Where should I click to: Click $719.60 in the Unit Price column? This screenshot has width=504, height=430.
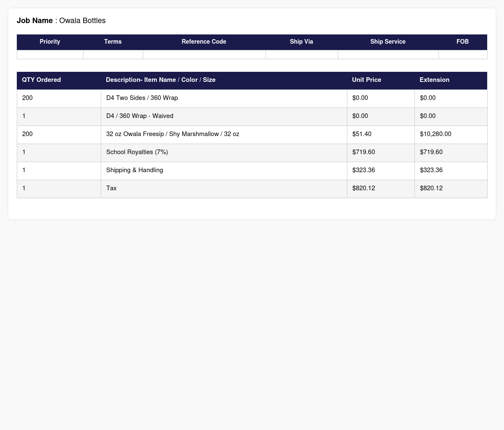364,152
